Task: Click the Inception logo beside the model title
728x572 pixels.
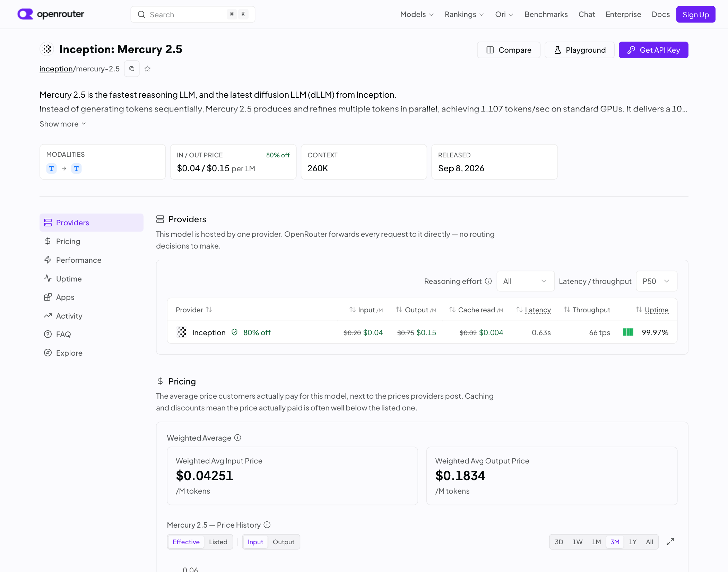Action: click(47, 49)
